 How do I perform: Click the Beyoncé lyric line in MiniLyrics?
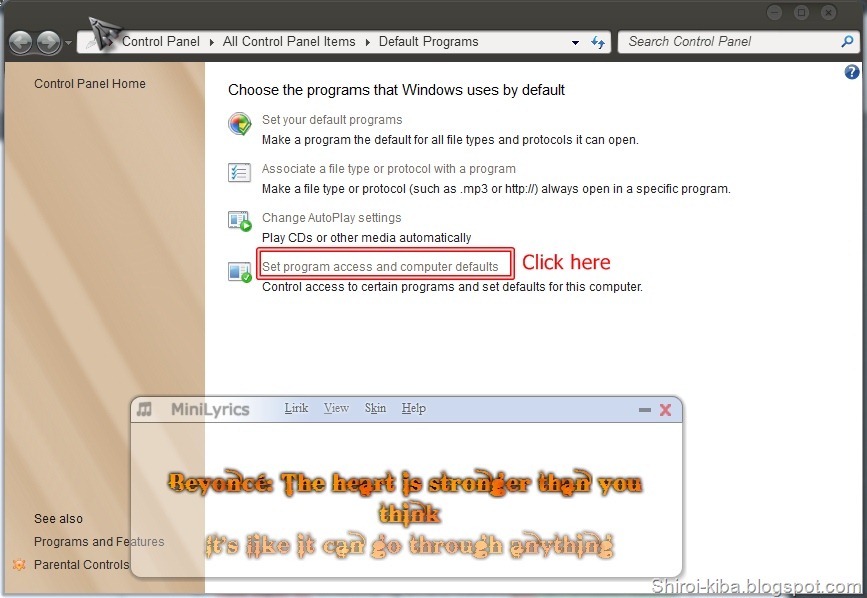[405, 499]
